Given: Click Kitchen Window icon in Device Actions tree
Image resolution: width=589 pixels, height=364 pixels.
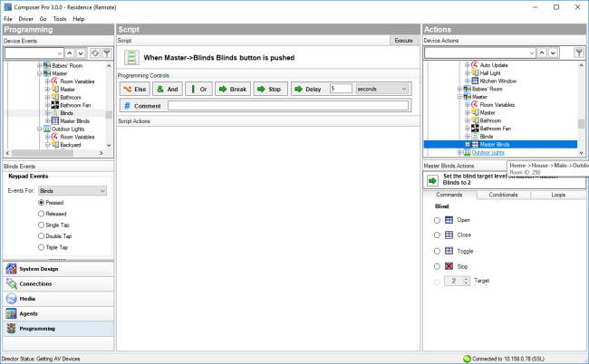Looking at the screenshot, I should (475, 81).
